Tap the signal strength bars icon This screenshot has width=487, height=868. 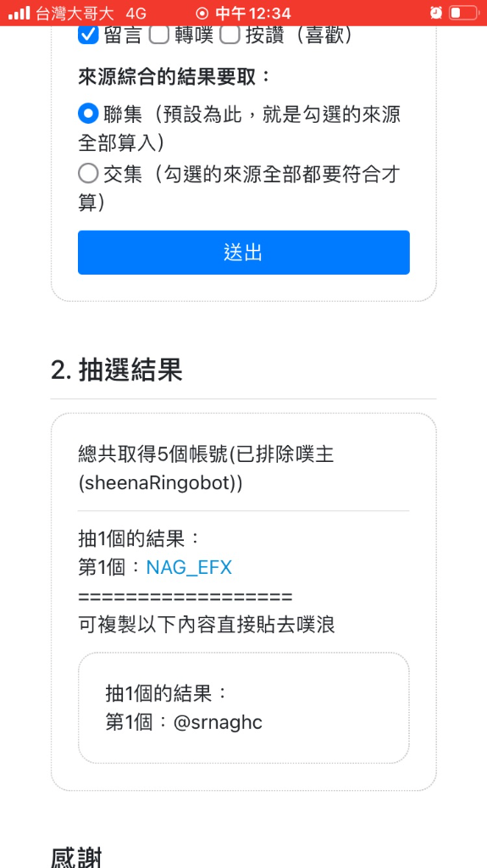coord(19,13)
